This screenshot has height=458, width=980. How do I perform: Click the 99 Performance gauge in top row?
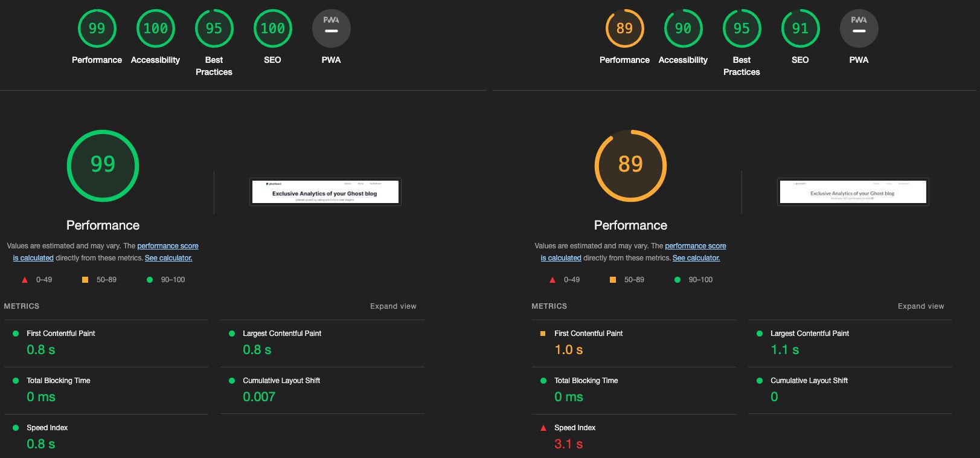coord(97,28)
